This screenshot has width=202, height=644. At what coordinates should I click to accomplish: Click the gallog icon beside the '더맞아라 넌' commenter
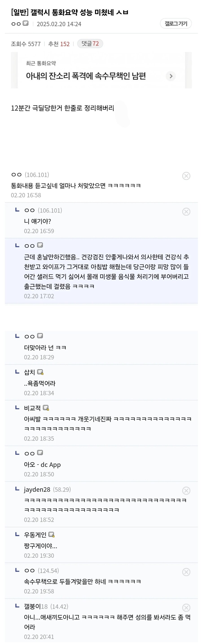pos(40,336)
